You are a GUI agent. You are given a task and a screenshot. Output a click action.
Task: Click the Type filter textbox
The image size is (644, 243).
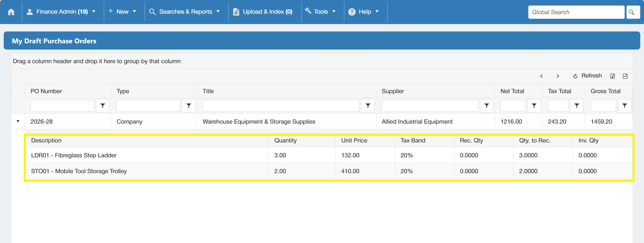[148, 106]
